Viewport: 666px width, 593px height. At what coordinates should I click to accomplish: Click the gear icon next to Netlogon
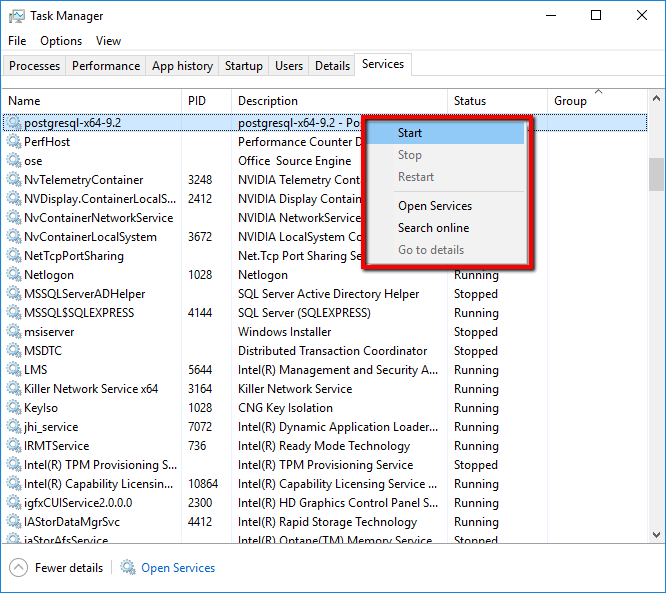(x=14, y=275)
